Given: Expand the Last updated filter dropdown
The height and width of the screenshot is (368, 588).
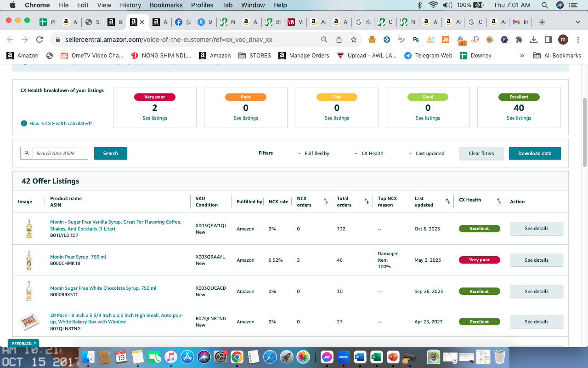Looking at the screenshot, I should click(x=427, y=153).
